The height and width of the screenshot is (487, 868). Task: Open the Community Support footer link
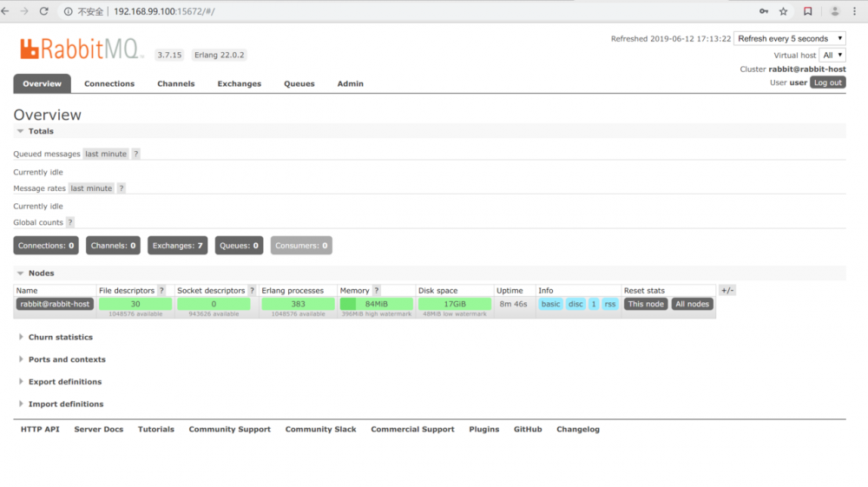click(x=230, y=430)
